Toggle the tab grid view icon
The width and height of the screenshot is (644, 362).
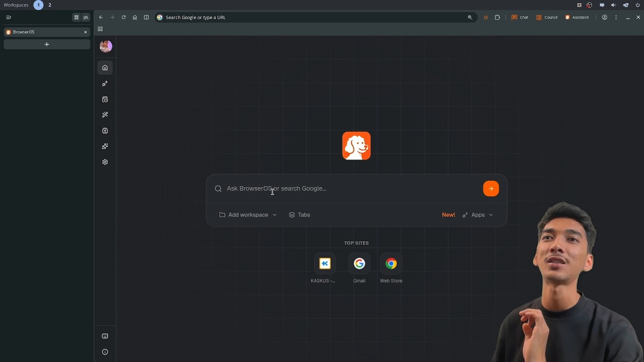tap(76, 17)
